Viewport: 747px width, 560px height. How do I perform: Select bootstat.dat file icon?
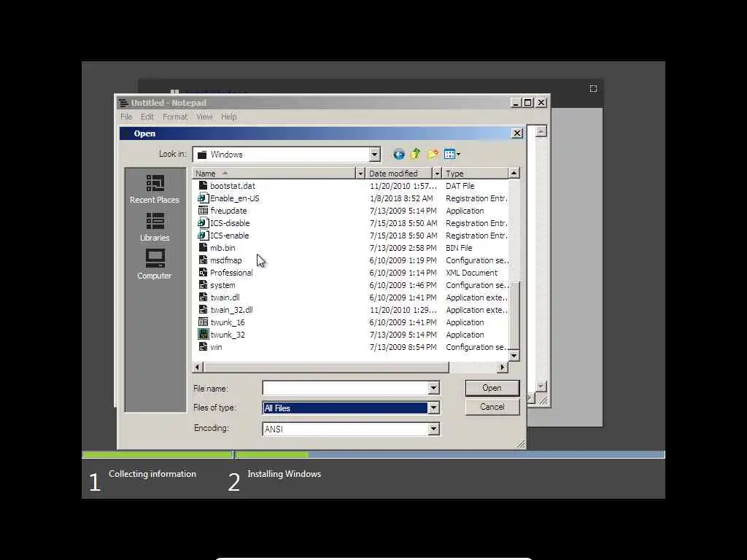point(203,186)
